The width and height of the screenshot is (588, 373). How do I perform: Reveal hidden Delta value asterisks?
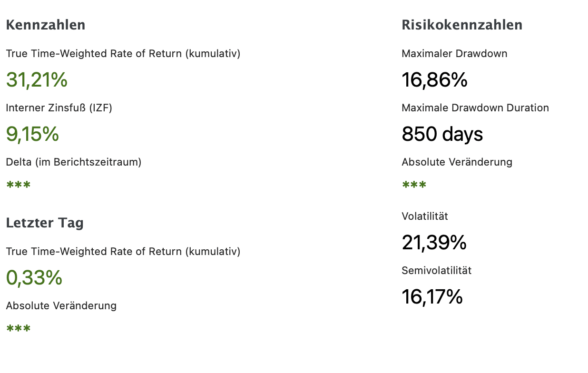tap(18, 185)
